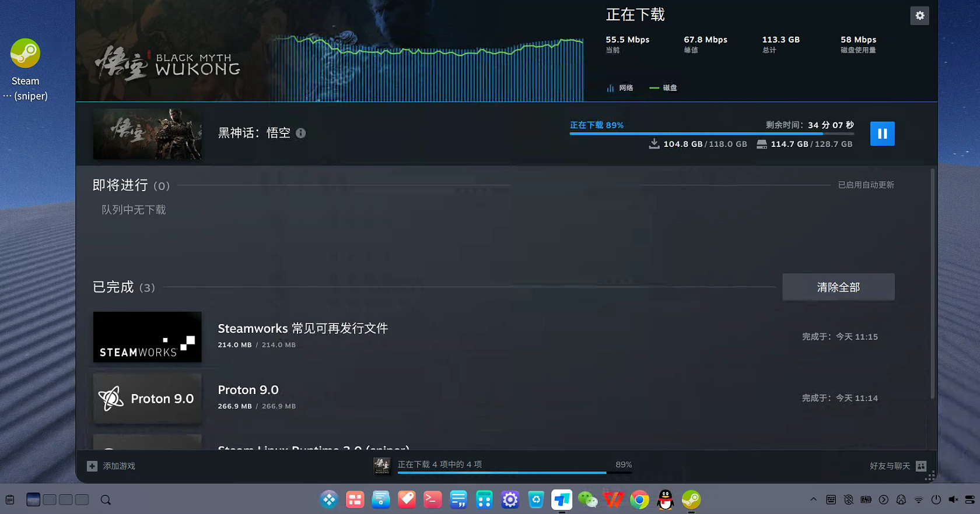980x514 pixels.
Task: Open WPS Office from the dock
Action: pyautogui.click(x=613, y=499)
